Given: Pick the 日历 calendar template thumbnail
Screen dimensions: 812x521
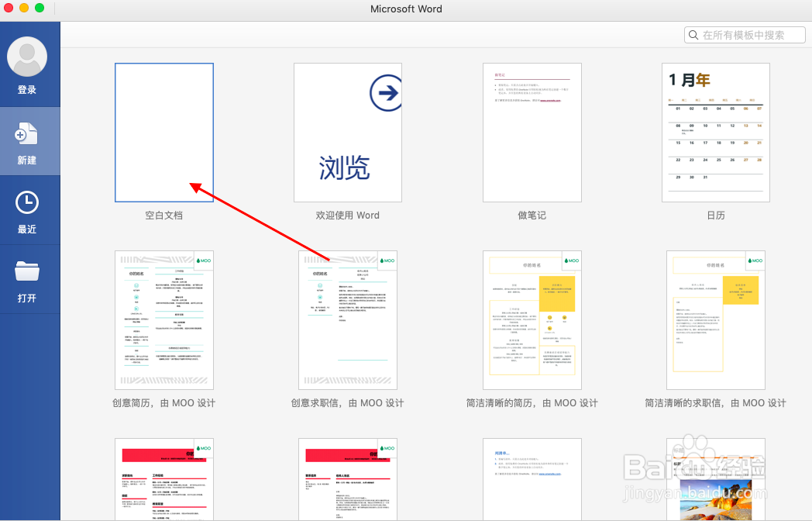Looking at the screenshot, I should click(716, 133).
